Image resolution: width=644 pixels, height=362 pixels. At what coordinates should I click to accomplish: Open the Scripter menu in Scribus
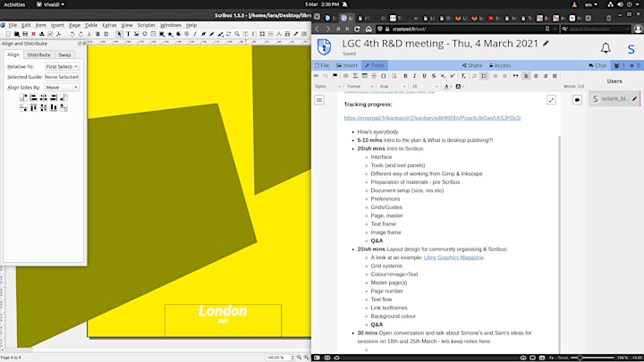146,25
